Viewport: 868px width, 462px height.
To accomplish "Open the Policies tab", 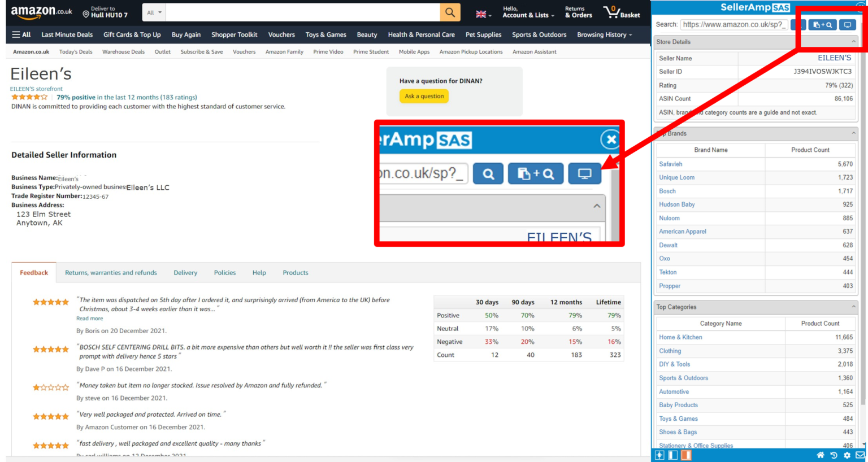I will click(224, 272).
